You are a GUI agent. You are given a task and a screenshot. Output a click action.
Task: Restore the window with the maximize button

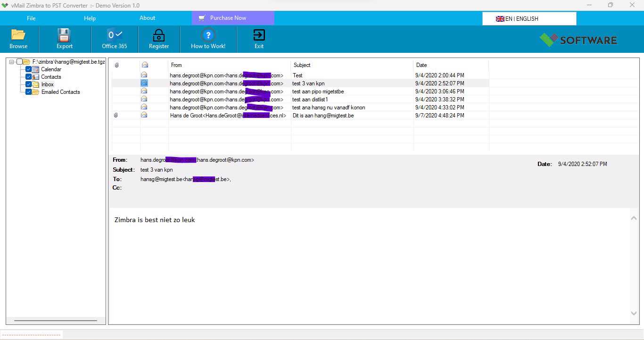point(611,5)
